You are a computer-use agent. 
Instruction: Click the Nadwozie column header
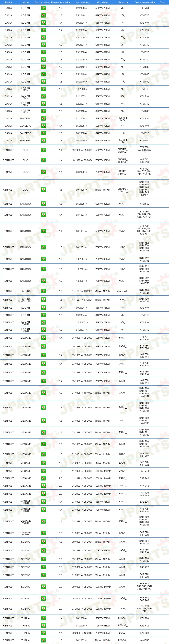coord(123,2)
